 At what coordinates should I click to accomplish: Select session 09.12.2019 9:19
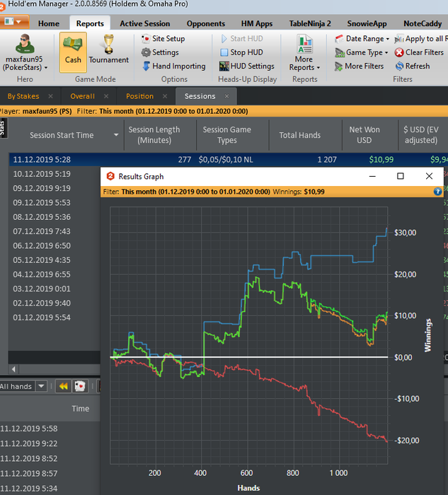(42, 188)
